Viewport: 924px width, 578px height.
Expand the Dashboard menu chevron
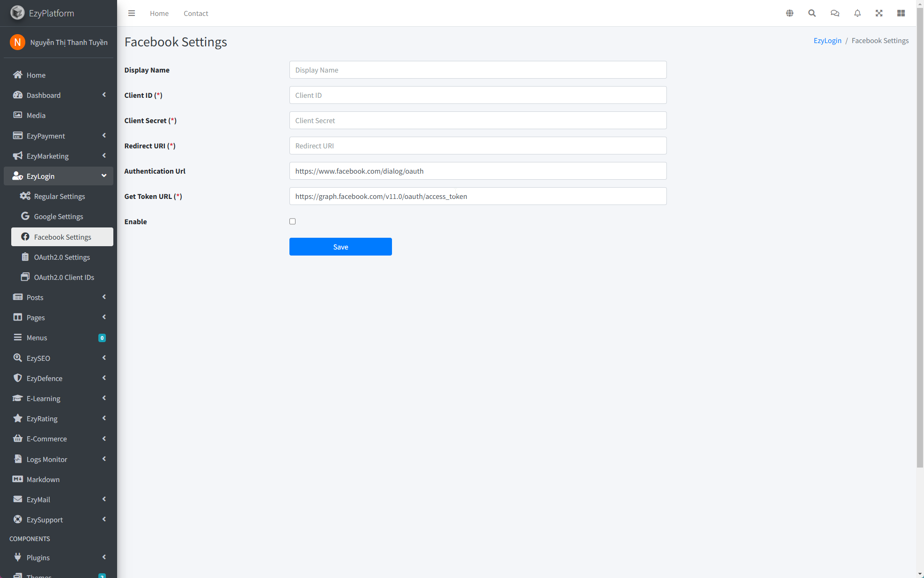[x=104, y=95]
